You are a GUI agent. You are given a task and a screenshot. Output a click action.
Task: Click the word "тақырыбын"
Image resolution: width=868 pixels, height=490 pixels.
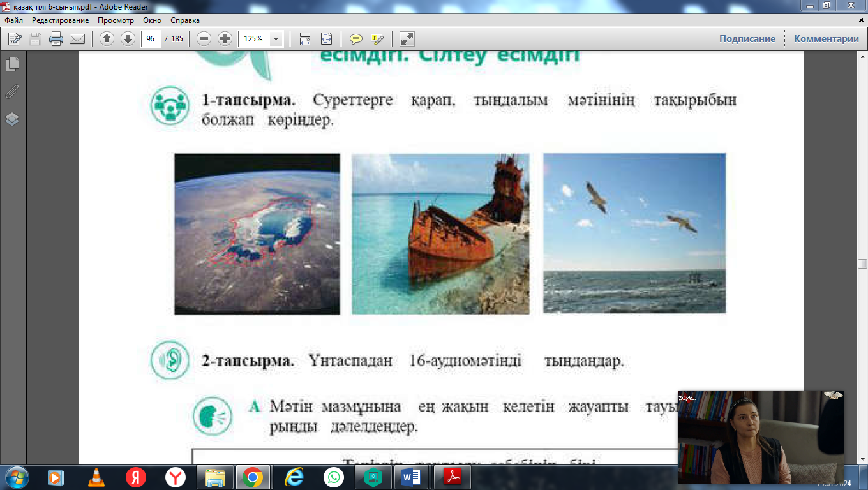coord(695,101)
